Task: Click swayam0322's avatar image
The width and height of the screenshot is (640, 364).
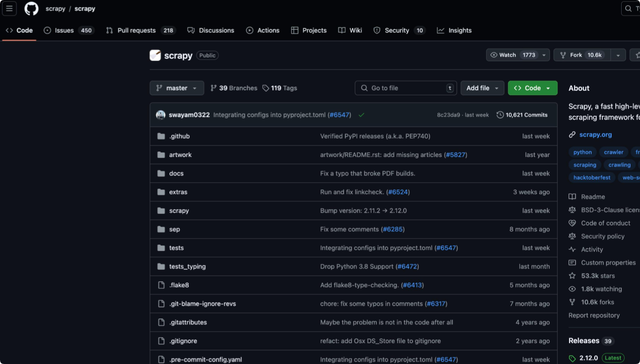Action: [x=161, y=115]
